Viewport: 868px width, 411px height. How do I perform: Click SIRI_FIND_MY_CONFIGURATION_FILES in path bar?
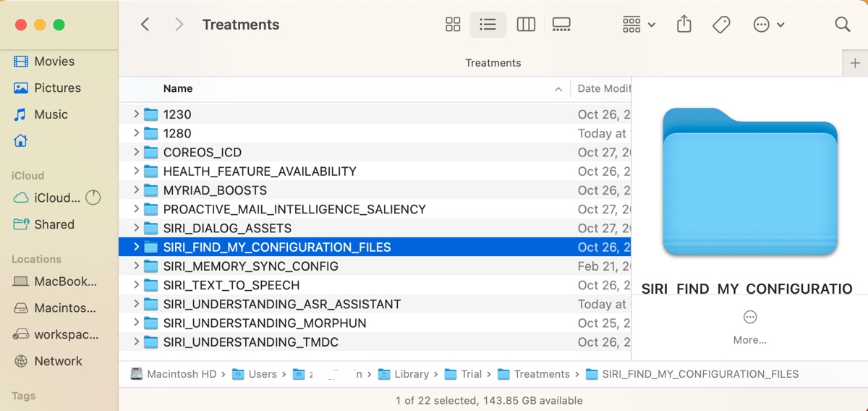coord(692,374)
